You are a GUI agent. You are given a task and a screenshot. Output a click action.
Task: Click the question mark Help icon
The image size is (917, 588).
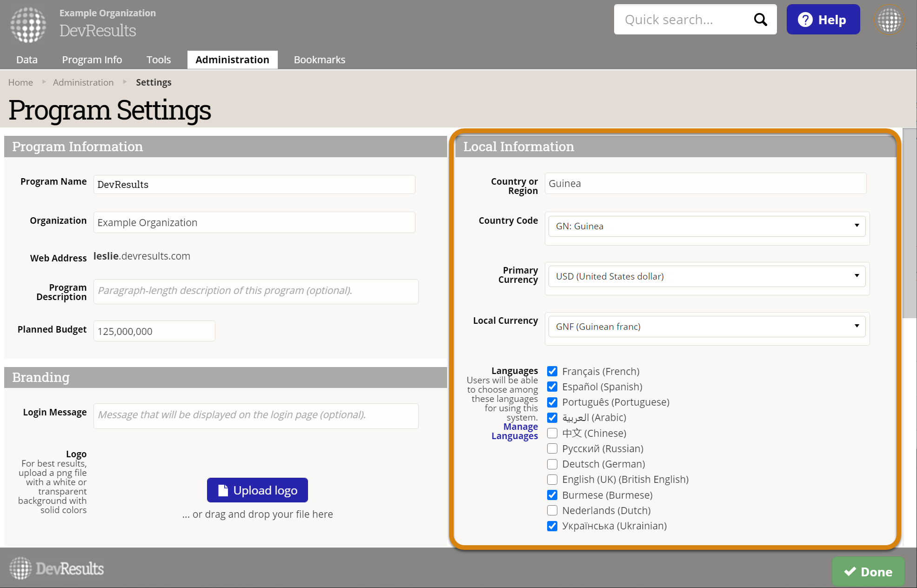[x=805, y=20]
